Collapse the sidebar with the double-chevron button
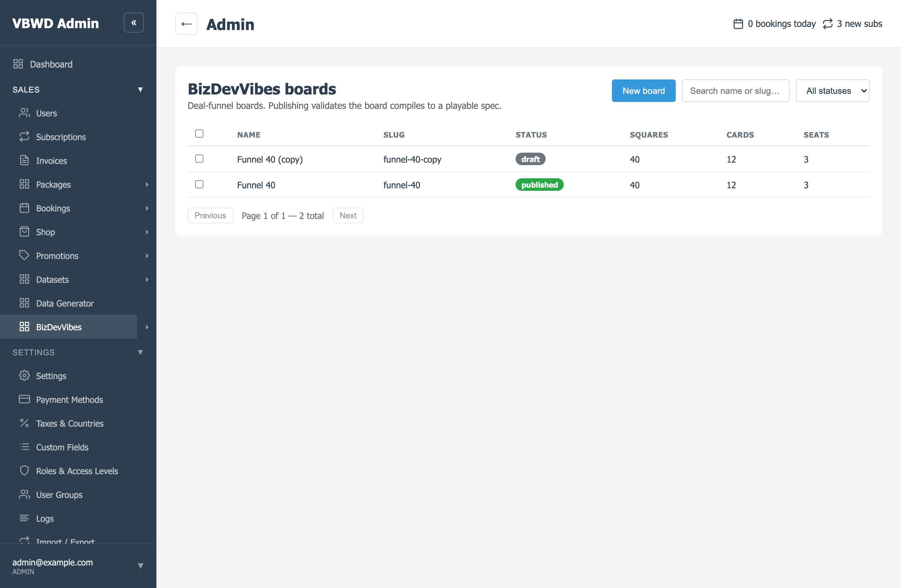This screenshot has height=588, width=901. coord(134,23)
